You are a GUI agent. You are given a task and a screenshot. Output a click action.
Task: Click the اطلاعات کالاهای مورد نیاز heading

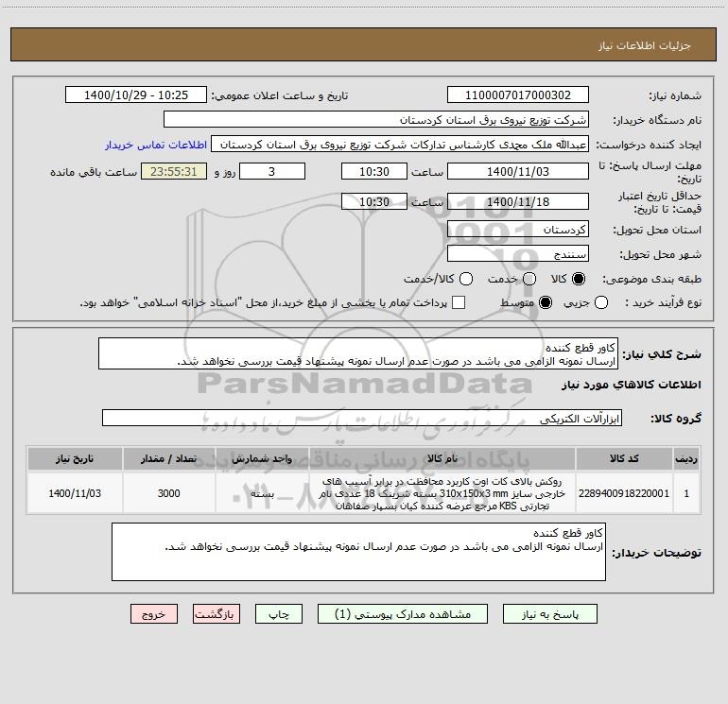(631, 385)
